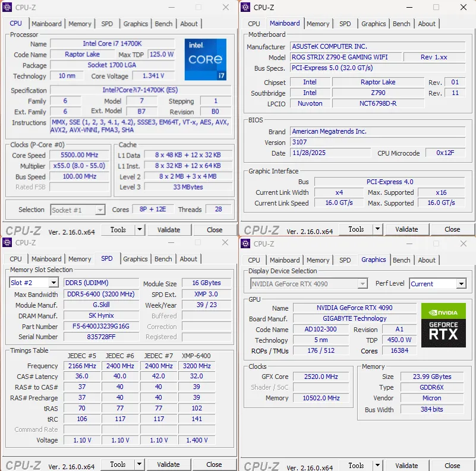
Task: Open Bench tab in Mainboard window
Action: coord(401,24)
